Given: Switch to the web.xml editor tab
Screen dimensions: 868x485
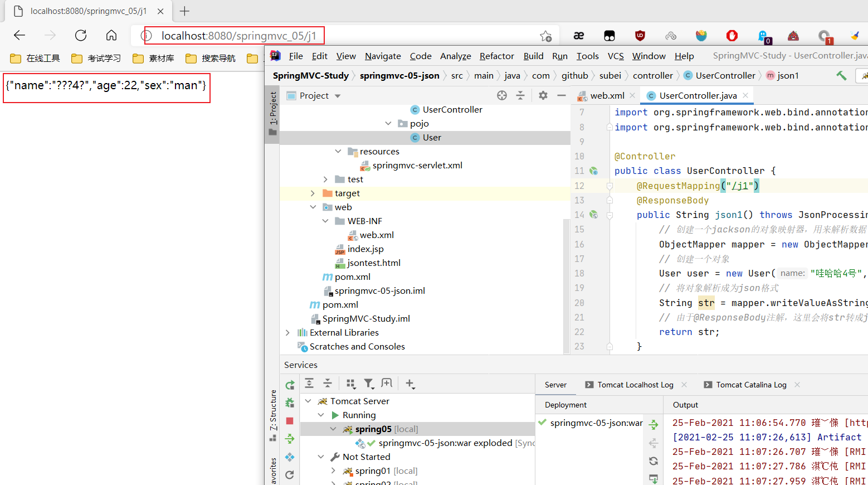Looking at the screenshot, I should (x=607, y=95).
